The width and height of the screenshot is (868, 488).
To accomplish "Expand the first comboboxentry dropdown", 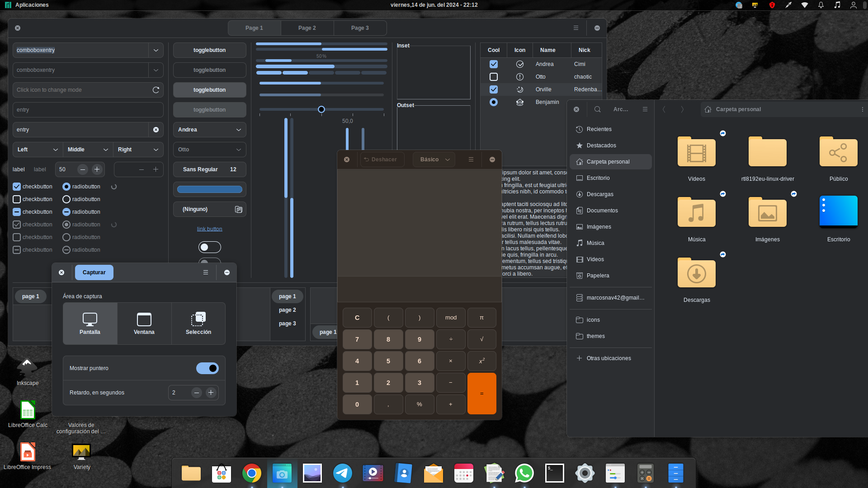I will pyautogui.click(x=156, y=50).
